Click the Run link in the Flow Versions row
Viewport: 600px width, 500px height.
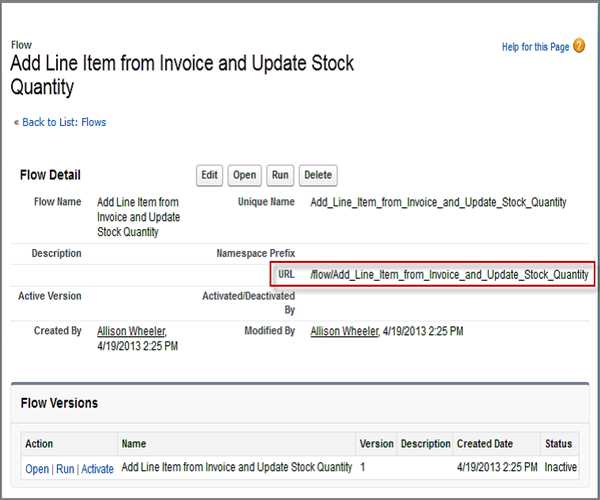coord(65,468)
